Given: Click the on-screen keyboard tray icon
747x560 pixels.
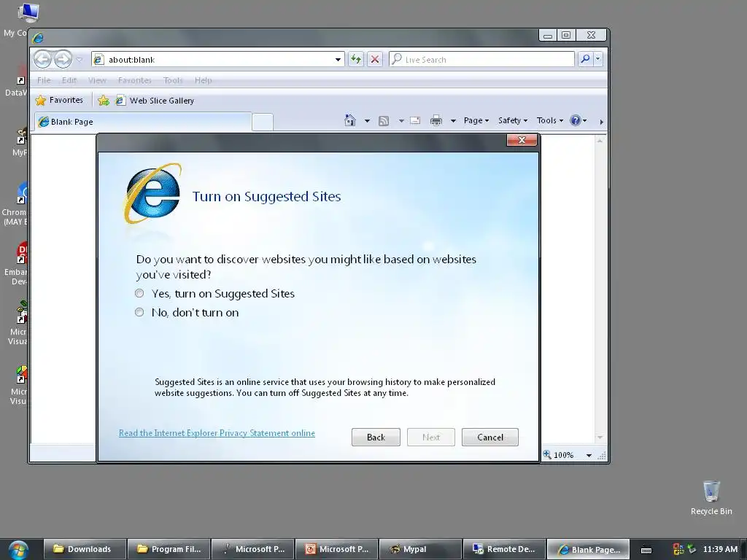Looking at the screenshot, I should 646,550.
